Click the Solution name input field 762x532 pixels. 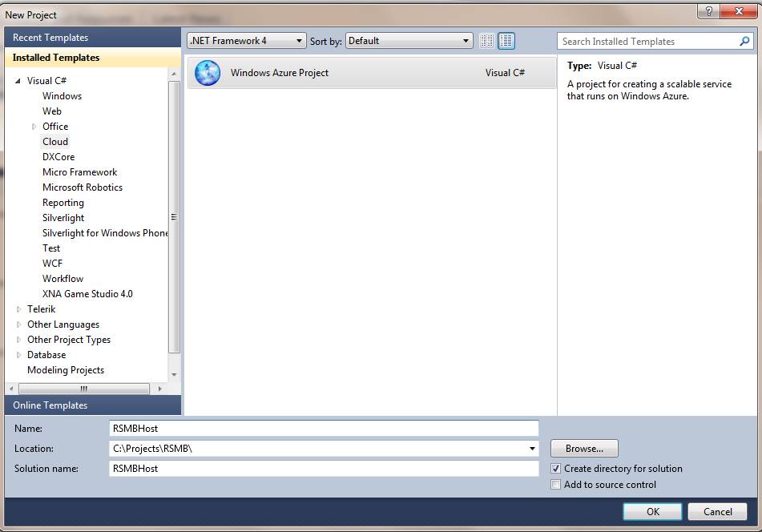tap(325, 469)
